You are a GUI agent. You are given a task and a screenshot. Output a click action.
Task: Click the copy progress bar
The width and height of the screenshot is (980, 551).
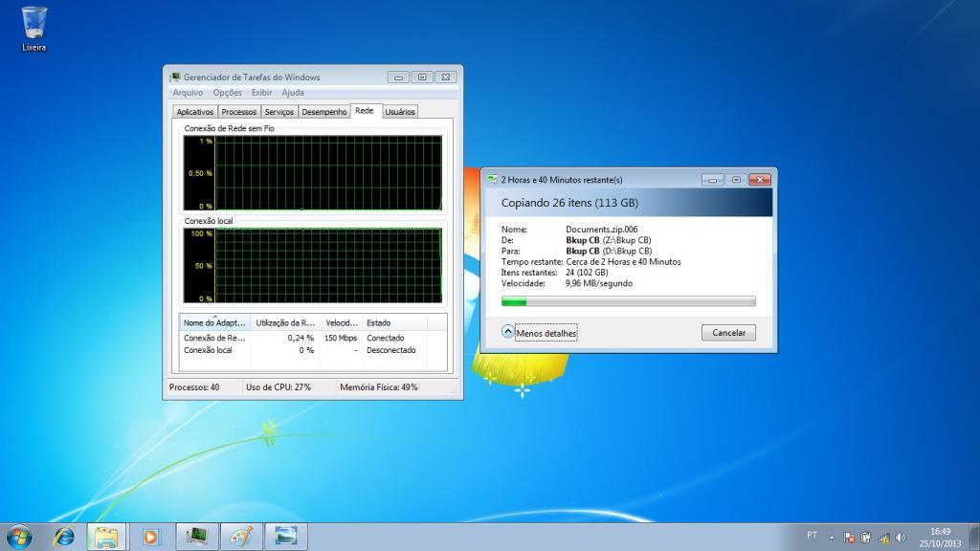pos(628,301)
